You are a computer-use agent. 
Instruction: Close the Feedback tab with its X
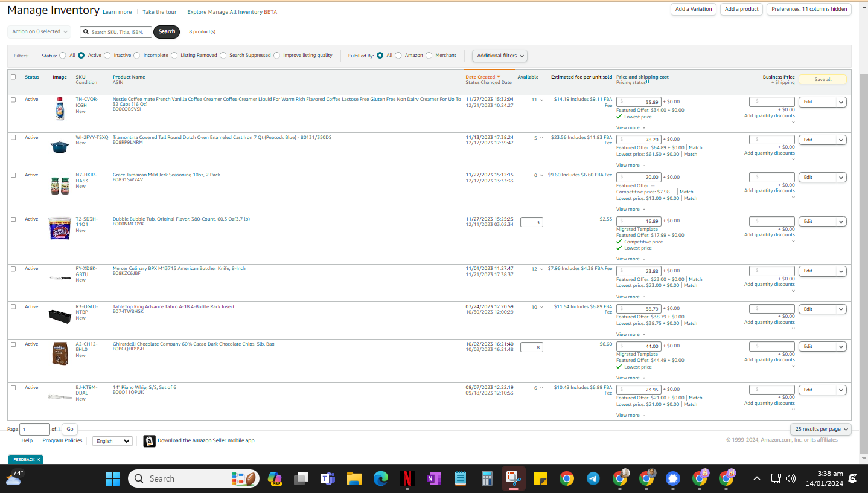38,460
